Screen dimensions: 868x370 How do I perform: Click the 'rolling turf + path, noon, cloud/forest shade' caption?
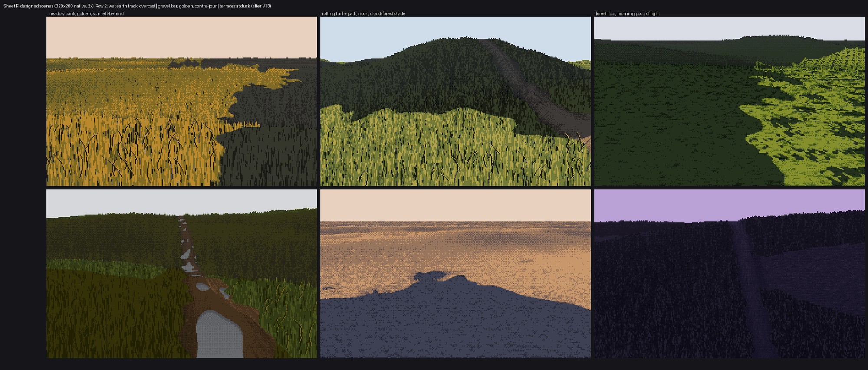[364, 14]
